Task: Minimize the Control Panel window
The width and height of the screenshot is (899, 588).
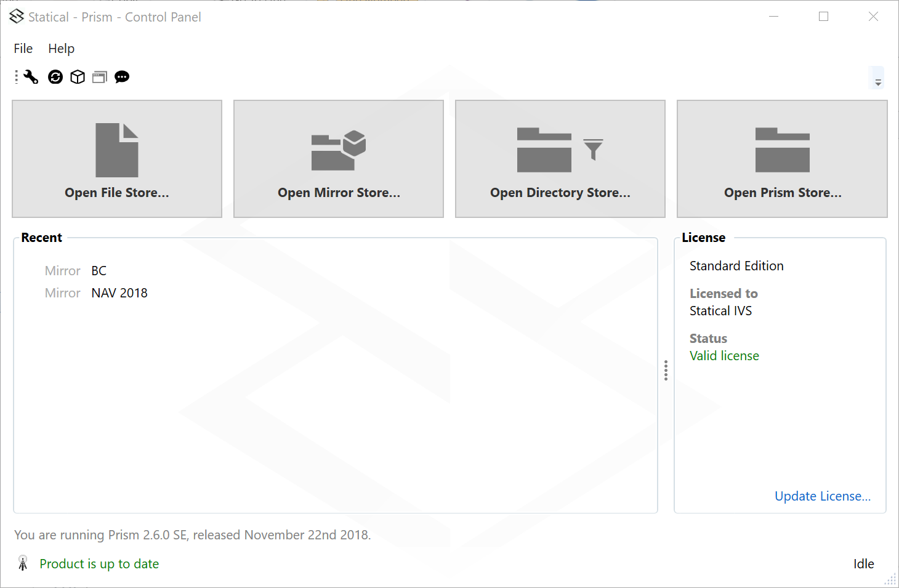Action: (x=774, y=17)
